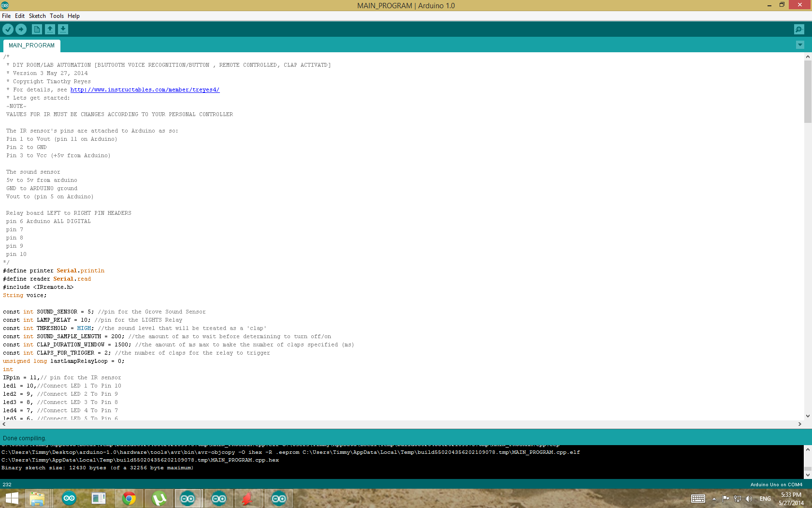Click the 'THRESHOLD = HIGH;' code line
This screenshot has width=812, height=508.
[134, 328]
